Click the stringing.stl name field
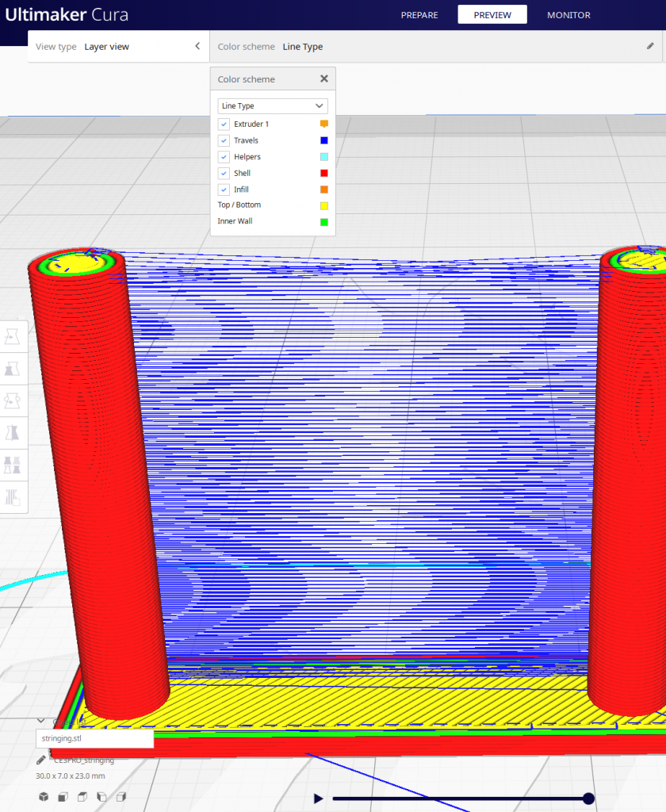The image size is (666, 812). [x=94, y=738]
